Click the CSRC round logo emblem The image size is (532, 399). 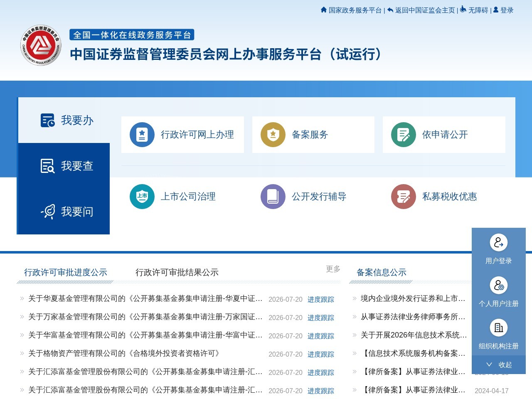tap(41, 45)
